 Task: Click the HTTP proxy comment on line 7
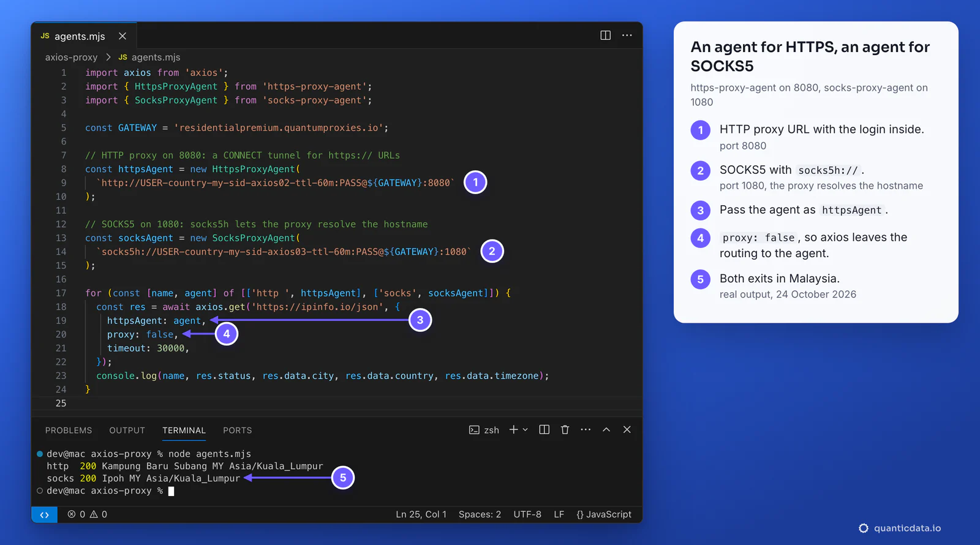(242, 156)
